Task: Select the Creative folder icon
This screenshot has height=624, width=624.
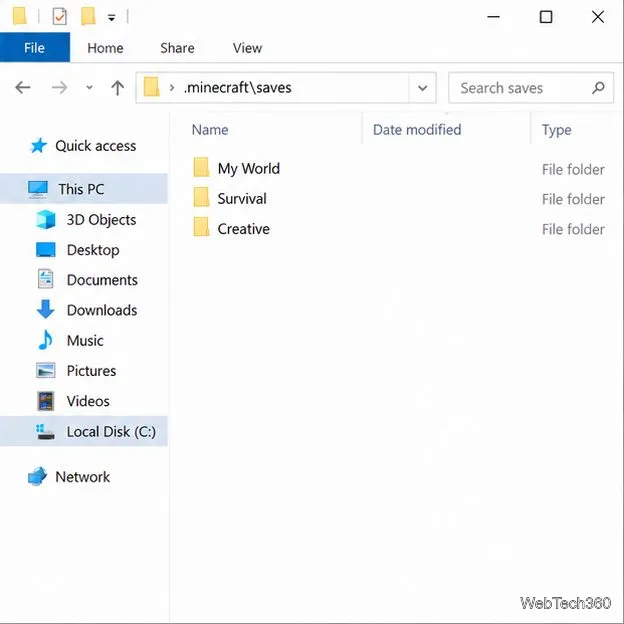Action: coord(201,228)
